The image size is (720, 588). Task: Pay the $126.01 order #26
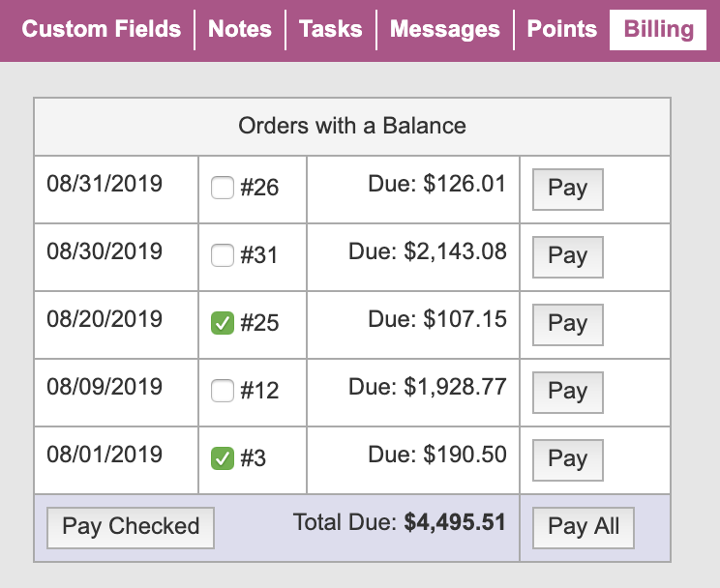pos(567,190)
